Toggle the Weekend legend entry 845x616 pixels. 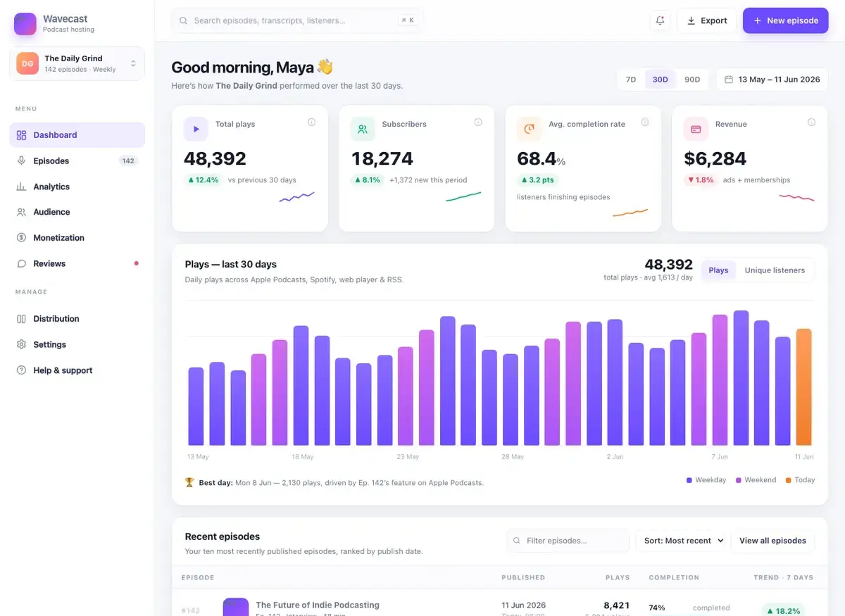point(756,480)
